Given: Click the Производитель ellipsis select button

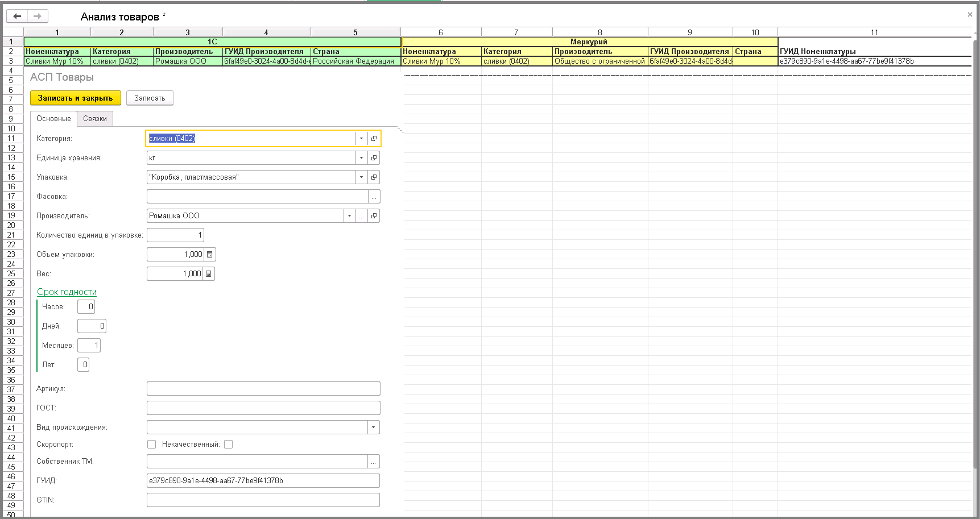Looking at the screenshot, I should pyautogui.click(x=361, y=215).
